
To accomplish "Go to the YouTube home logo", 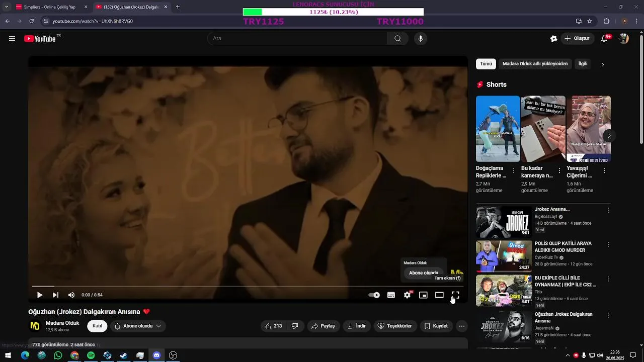I will 40,39.
